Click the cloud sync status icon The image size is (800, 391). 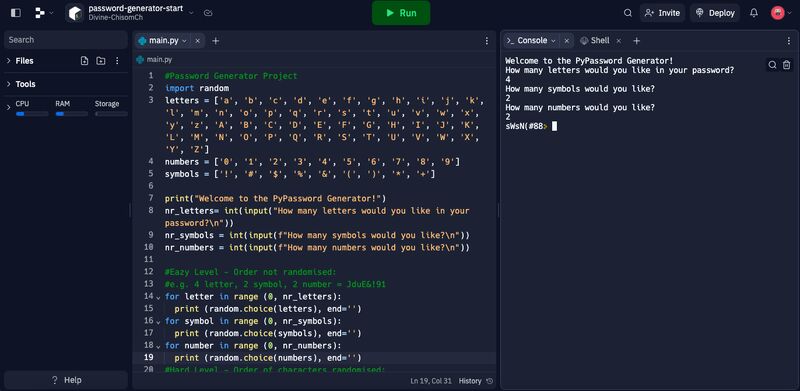tap(208, 13)
